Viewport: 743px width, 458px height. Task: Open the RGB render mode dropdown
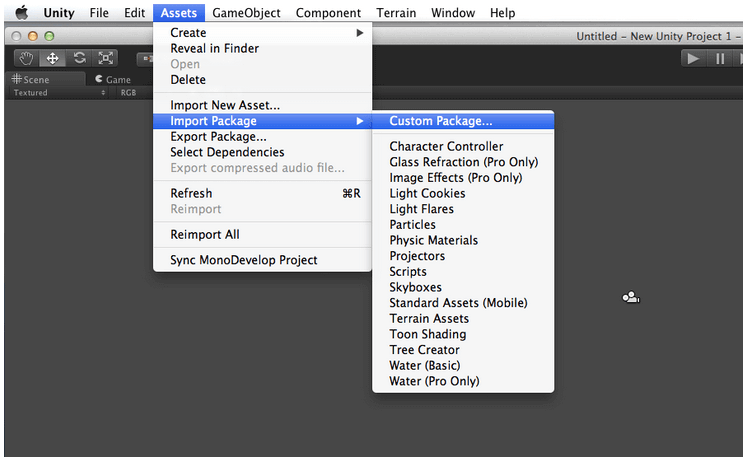pos(130,93)
